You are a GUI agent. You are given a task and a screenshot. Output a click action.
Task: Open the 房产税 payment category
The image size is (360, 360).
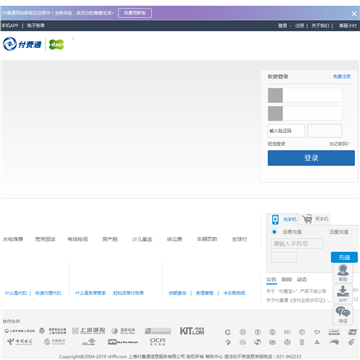coord(110,239)
